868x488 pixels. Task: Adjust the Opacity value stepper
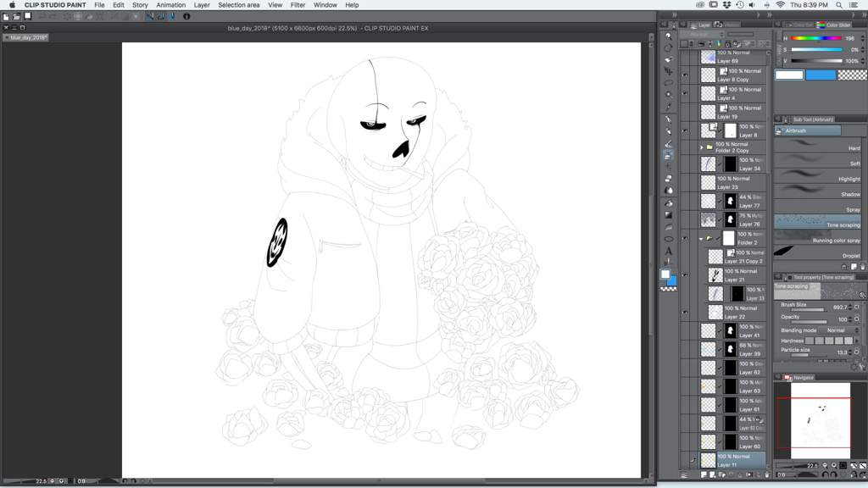[850, 319]
